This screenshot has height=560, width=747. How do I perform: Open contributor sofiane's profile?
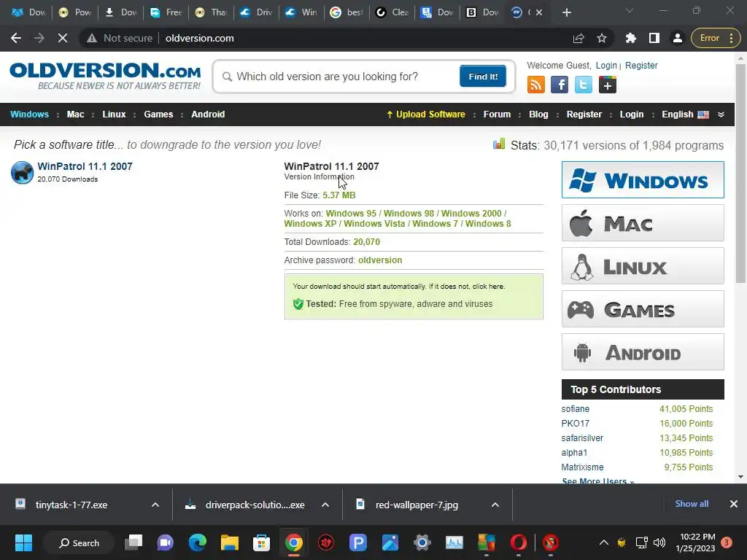(575, 408)
